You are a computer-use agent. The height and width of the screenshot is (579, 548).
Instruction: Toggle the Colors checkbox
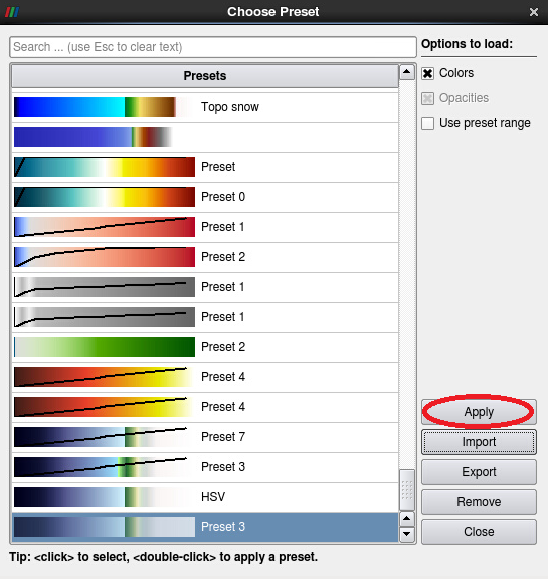coord(428,73)
